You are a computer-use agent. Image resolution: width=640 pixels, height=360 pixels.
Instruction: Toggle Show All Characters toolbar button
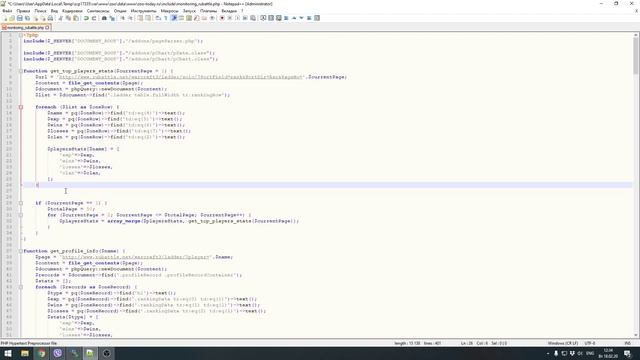pos(165,18)
